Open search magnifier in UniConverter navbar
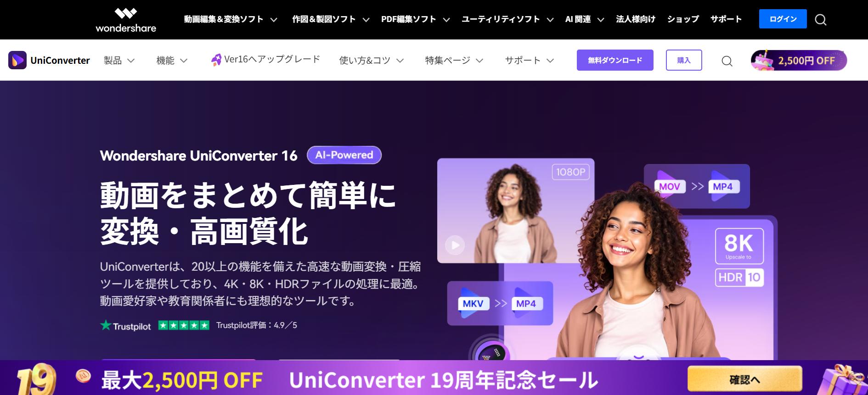The image size is (868, 395). tap(727, 61)
